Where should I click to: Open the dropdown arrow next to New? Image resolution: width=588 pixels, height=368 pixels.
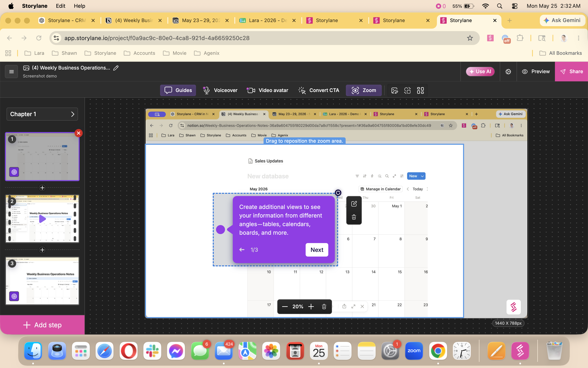(423, 176)
